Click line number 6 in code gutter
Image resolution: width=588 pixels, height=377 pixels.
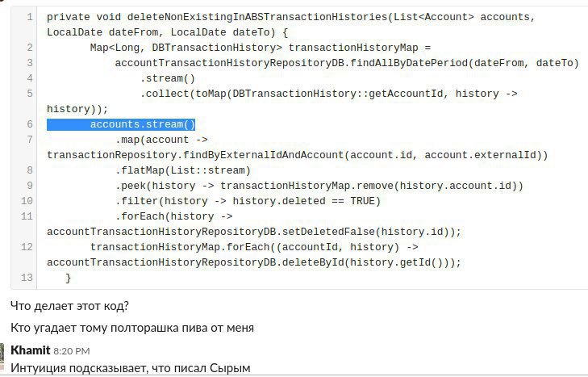[29, 124]
